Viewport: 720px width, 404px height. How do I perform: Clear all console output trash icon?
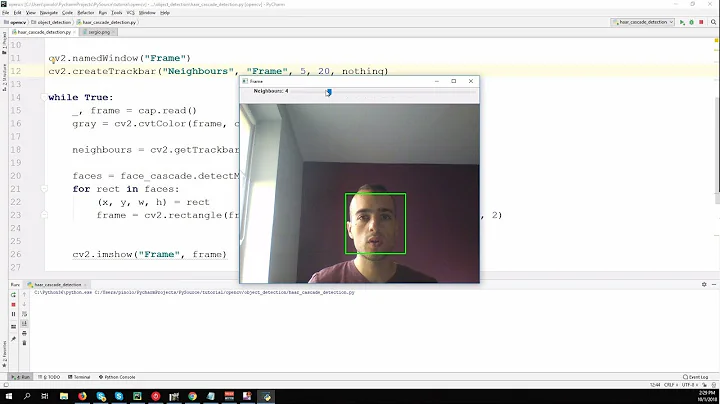pyautogui.click(x=24, y=343)
